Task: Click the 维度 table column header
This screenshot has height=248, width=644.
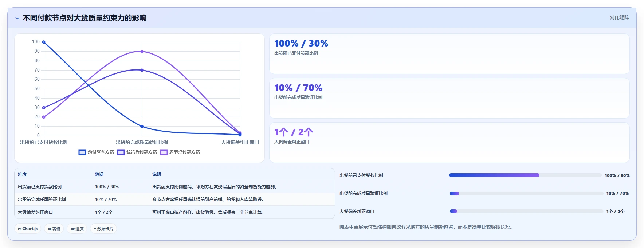Action: click(x=22, y=175)
